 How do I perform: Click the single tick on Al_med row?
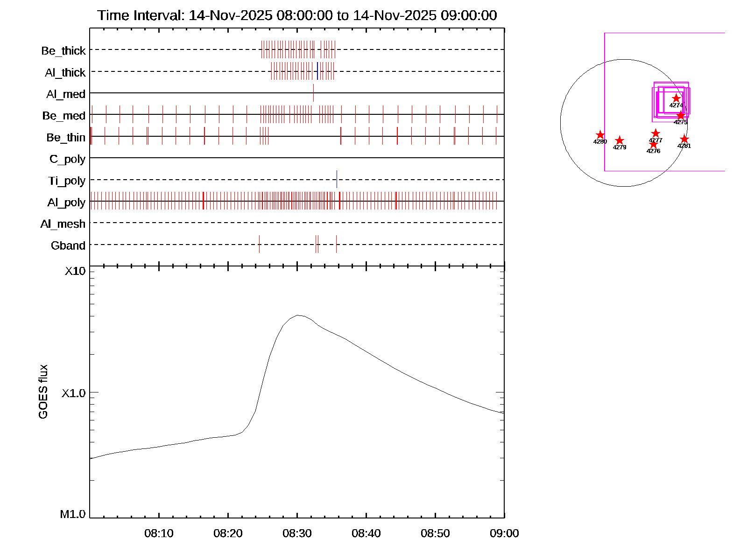tap(313, 93)
